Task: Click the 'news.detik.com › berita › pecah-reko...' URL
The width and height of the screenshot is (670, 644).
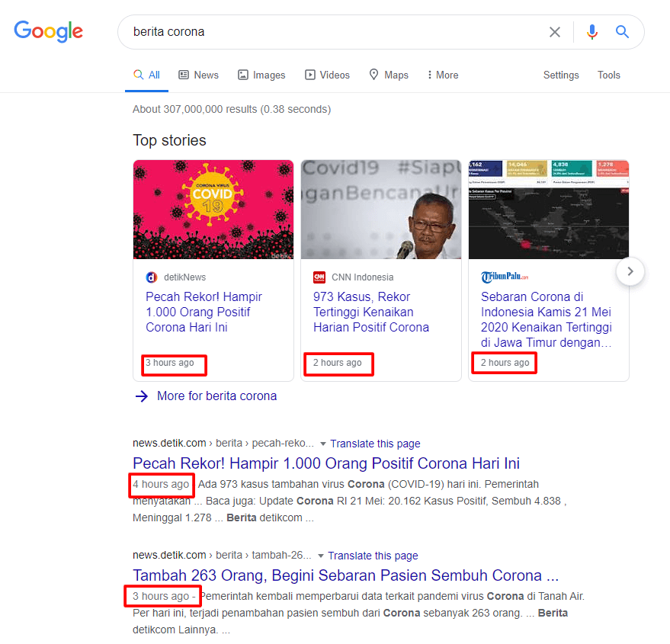Action: coord(223,444)
